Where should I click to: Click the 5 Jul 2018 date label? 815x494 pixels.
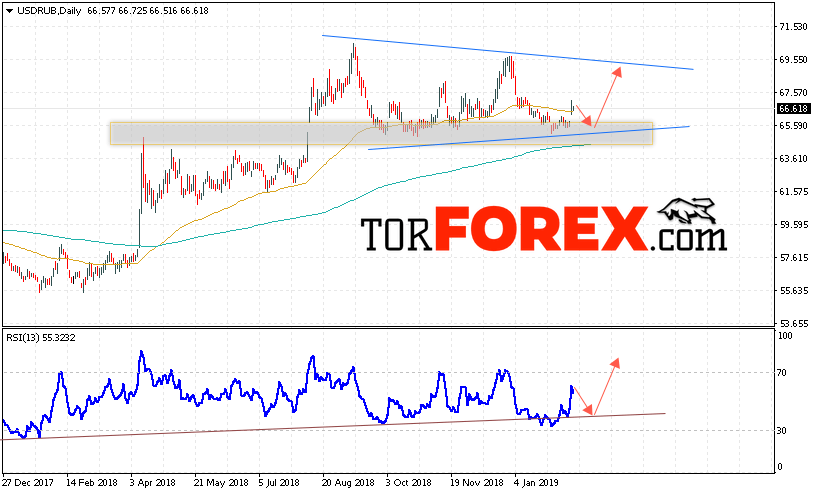[x=281, y=483]
